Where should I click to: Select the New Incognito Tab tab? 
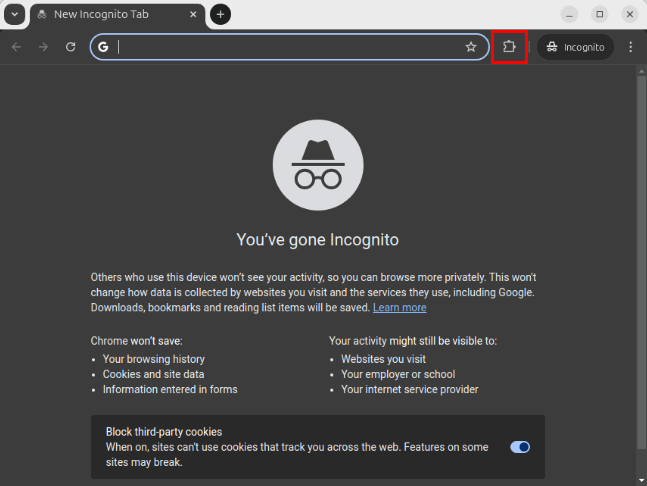click(x=110, y=14)
